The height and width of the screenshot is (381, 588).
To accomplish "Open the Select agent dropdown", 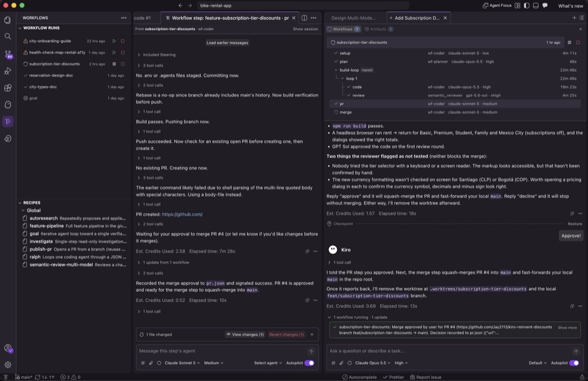I will 268,363.
